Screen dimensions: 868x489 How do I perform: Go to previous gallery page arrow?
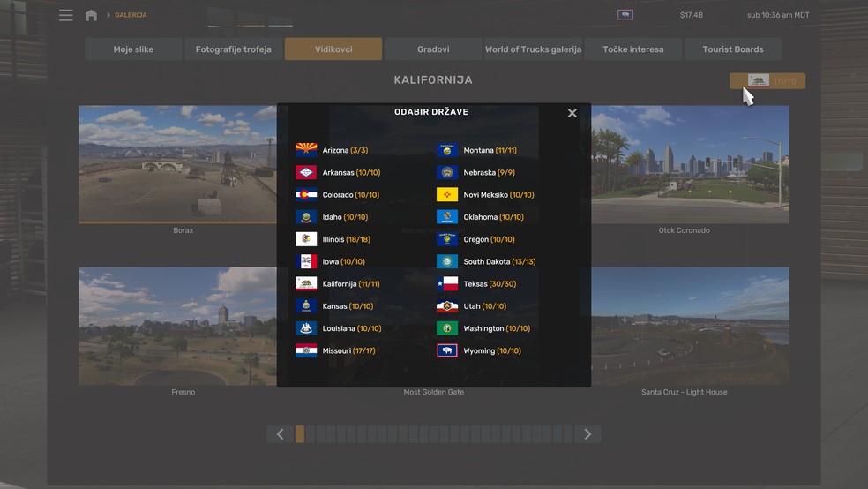(x=281, y=434)
